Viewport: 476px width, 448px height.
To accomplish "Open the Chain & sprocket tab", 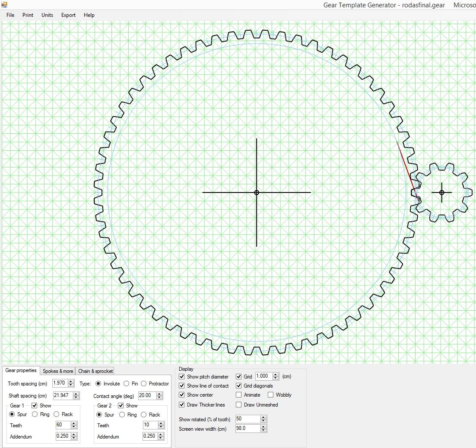I will tap(95, 371).
